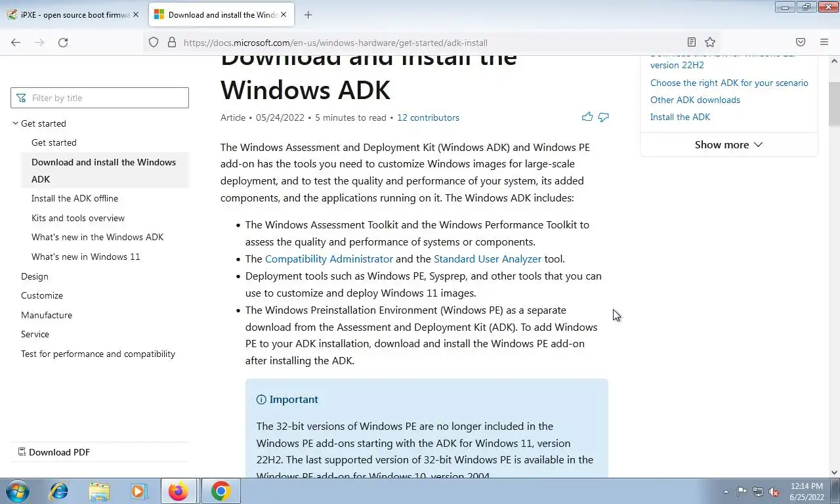Open What's new in the Windows ADK

point(97,237)
